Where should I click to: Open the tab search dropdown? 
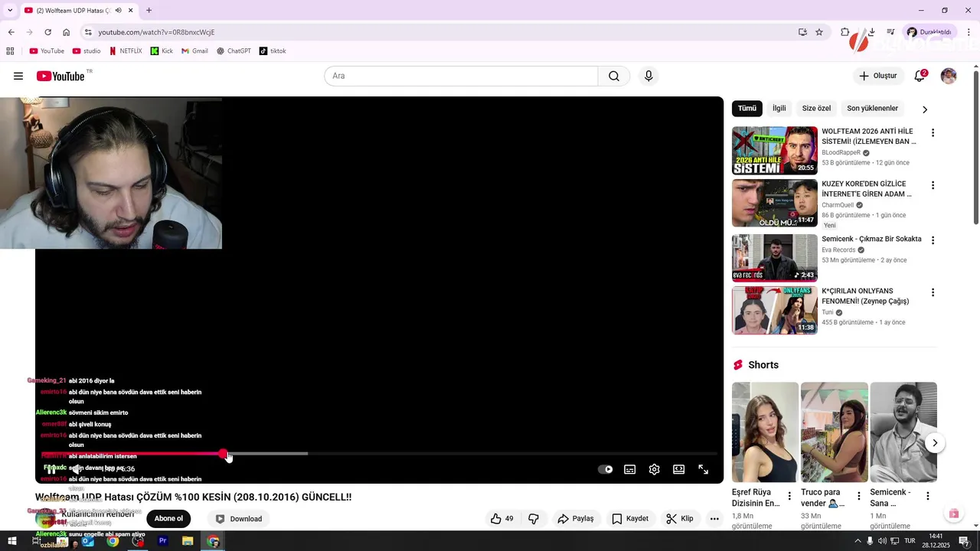pos(10,11)
